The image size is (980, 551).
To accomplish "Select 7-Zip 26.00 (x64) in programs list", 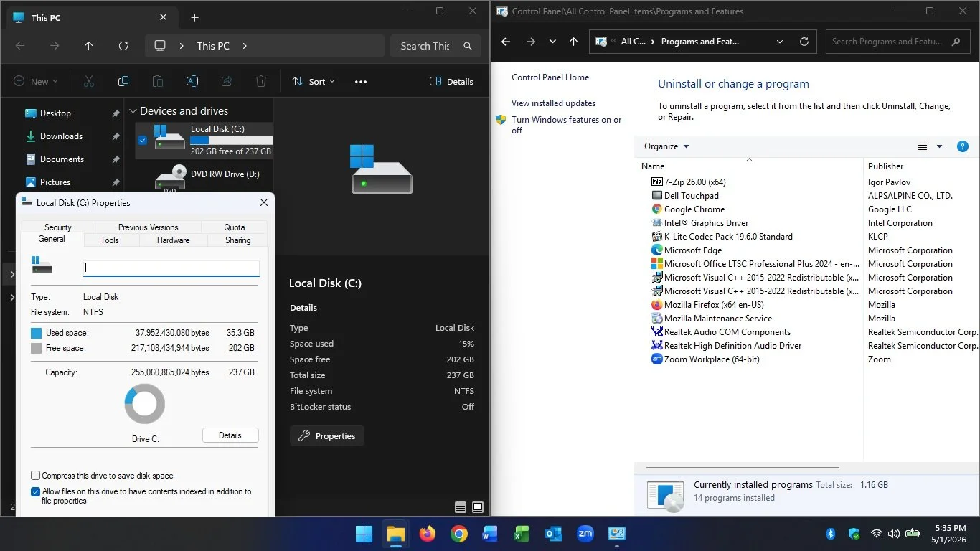I will coord(689,182).
